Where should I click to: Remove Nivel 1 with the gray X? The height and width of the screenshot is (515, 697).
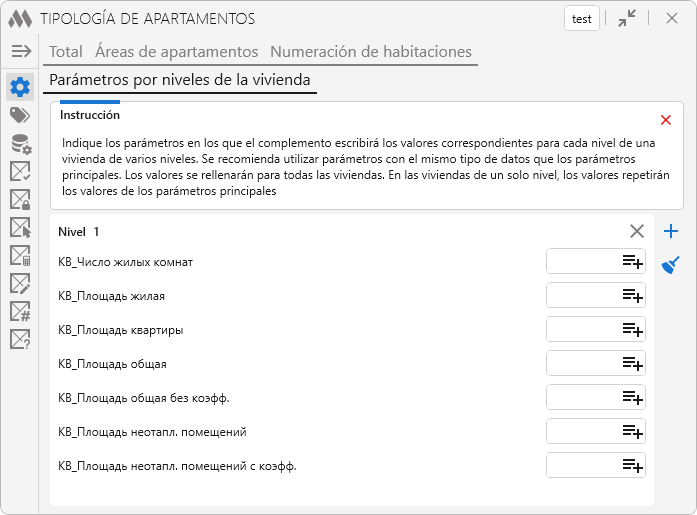(x=637, y=231)
